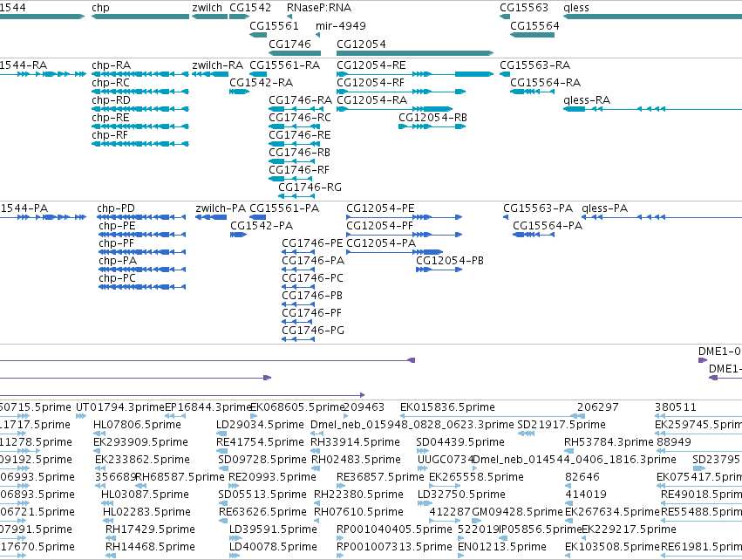Viewport: 742px width, 560px height.
Task: Click the CG15561-PA protein label
Action: click(x=284, y=208)
